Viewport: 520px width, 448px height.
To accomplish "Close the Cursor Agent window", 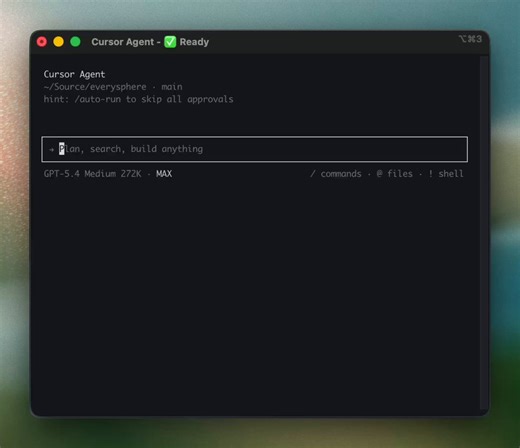I will [42, 42].
